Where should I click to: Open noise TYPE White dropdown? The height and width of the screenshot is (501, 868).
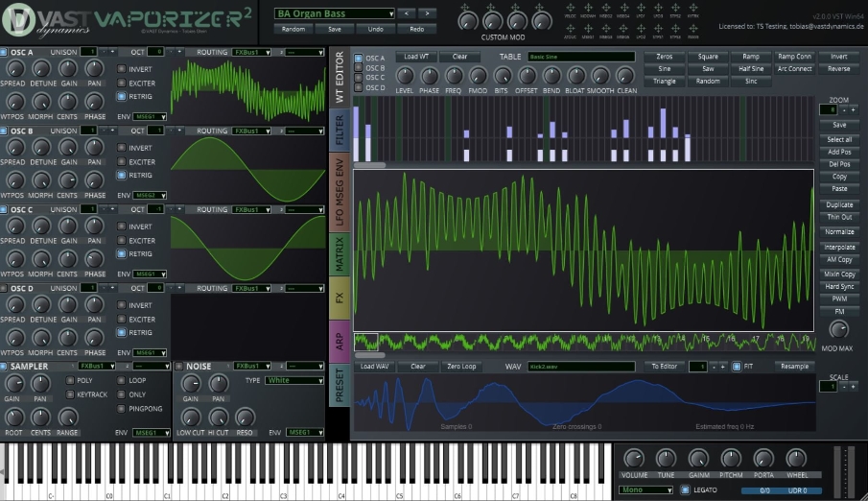click(x=294, y=380)
